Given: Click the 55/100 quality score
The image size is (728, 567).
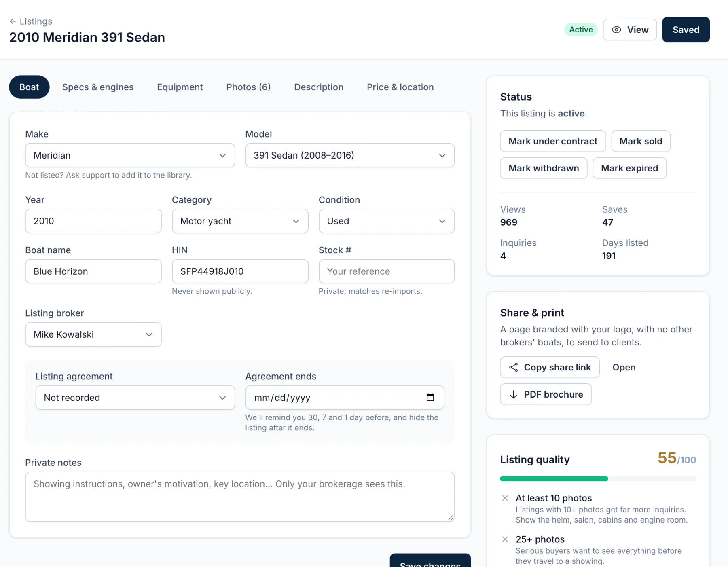Looking at the screenshot, I should [x=677, y=458].
